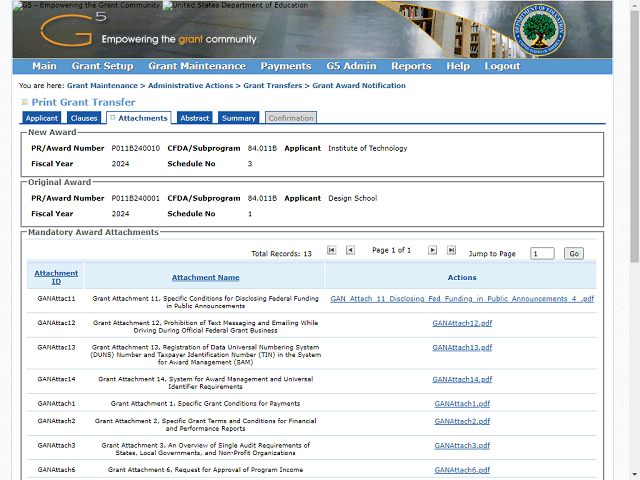Open the GANAttach12.pdf link
The image size is (640, 480).
[462, 323]
